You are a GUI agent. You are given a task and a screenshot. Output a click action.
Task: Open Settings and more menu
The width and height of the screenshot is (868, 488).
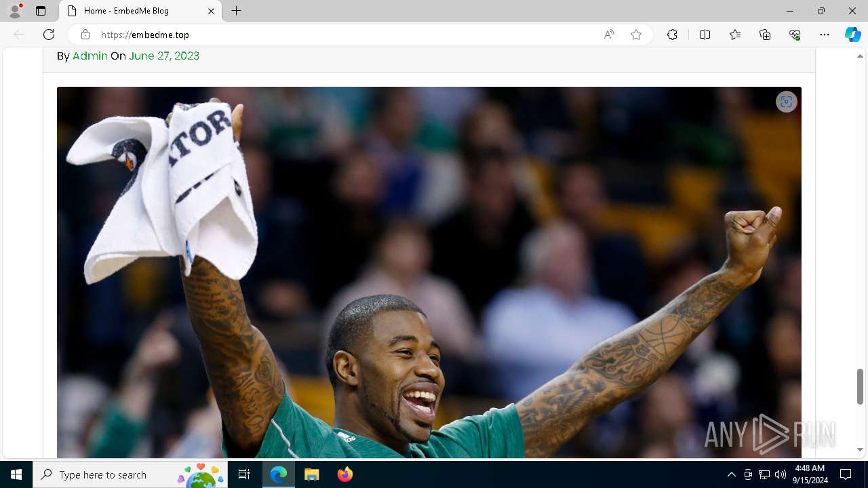pos(825,35)
